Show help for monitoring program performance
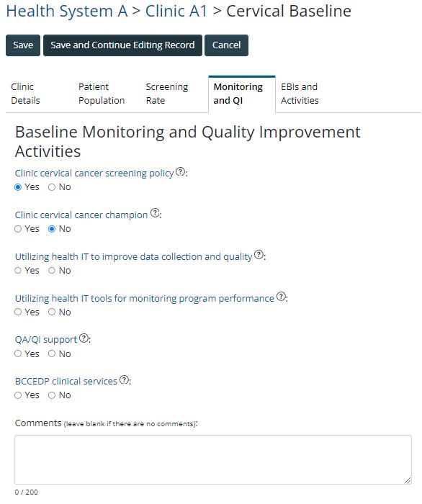The height and width of the screenshot is (504, 422). 282,297
